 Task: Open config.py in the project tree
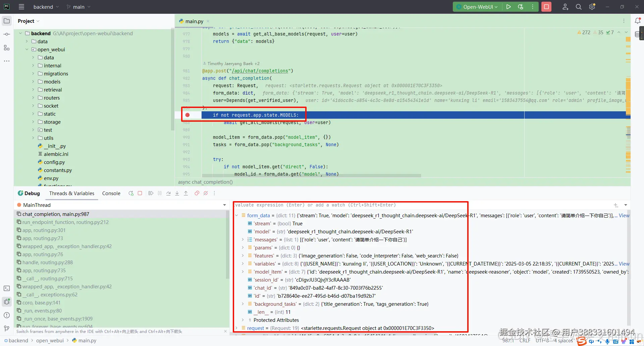tap(54, 162)
